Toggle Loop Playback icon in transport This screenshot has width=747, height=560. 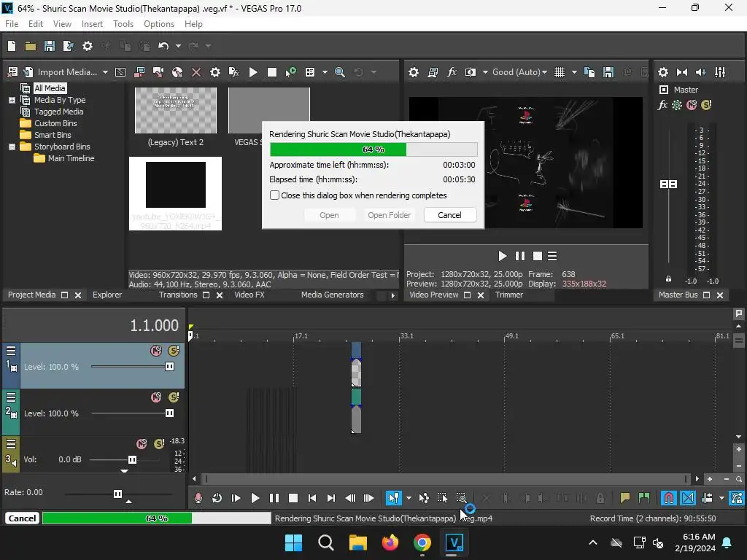(x=217, y=498)
